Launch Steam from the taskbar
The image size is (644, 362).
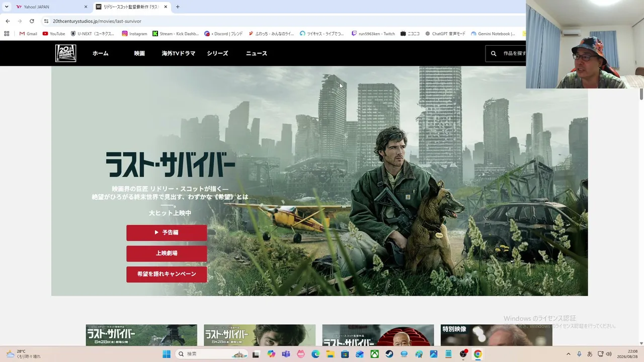click(x=389, y=354)
